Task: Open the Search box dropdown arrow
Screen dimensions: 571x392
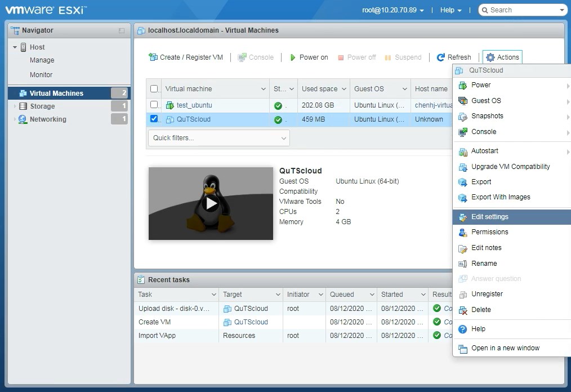Action: [562, 10]
